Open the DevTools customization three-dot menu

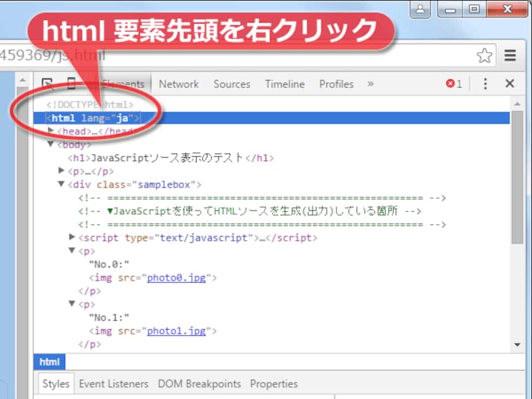click(x=485, y=84)
